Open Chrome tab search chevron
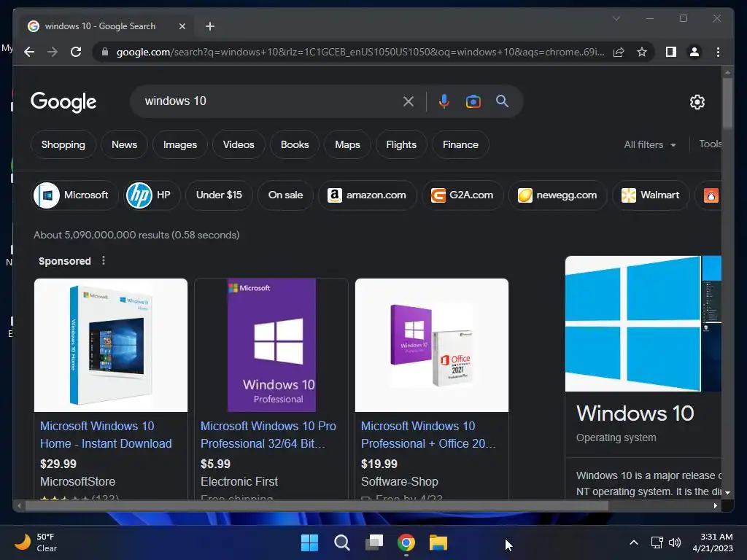Screen dimensions: 747x560 (616, 18)
